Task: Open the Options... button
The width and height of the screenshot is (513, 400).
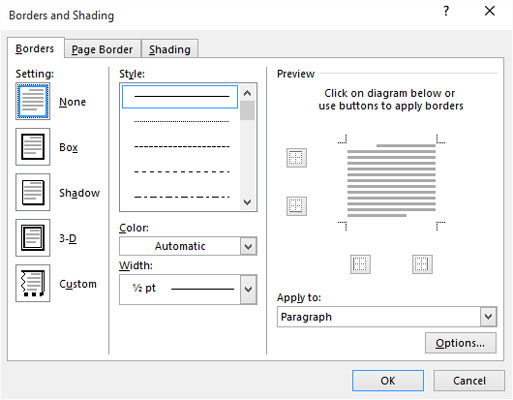Action: coord(460,343)
